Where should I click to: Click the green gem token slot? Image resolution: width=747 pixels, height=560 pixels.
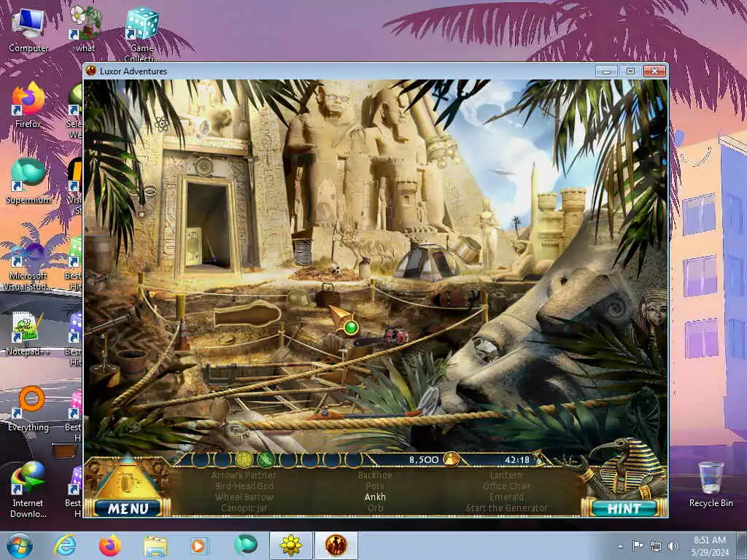coord(266,459)
